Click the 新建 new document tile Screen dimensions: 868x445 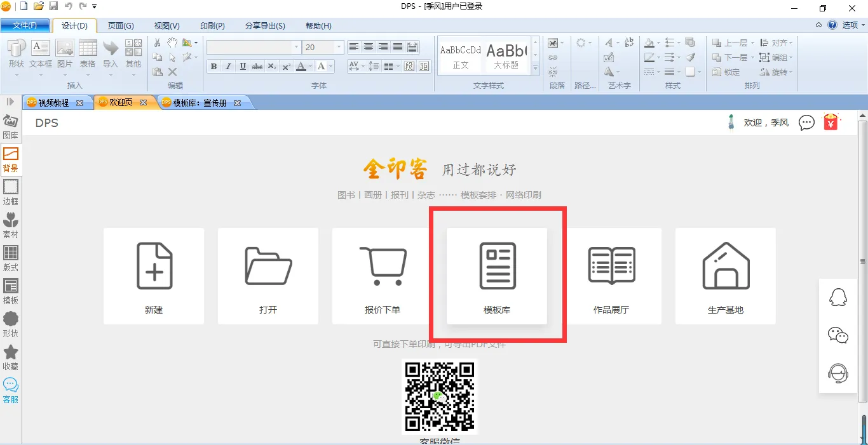pos(154,276)
